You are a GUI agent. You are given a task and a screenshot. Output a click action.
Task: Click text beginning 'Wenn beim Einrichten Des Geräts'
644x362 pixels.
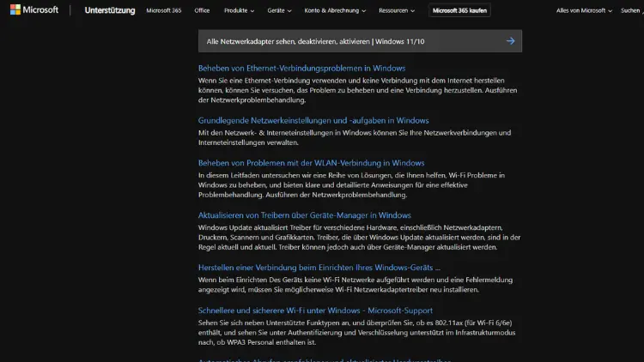[355, 285]
